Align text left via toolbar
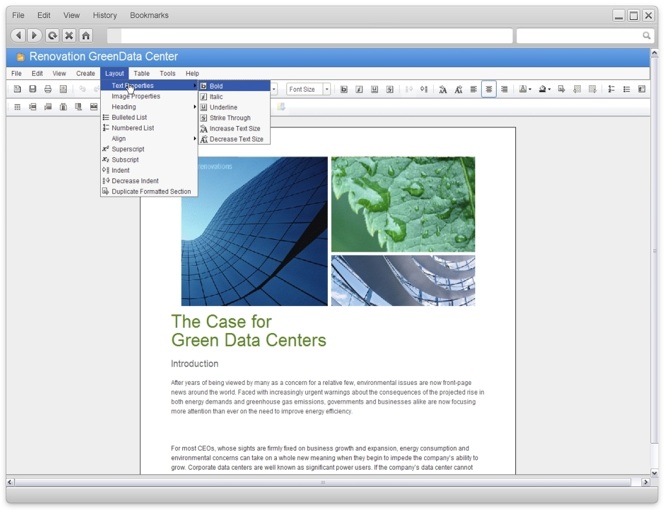 (473, 89)
